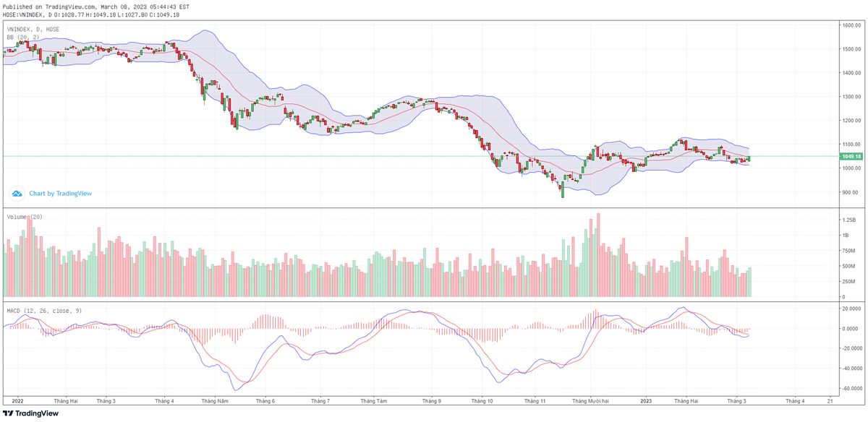The height and width of the screenshot is (422, 868).
Task: Open the Chart by TradingView link
Action: click(x=60, y=194)
